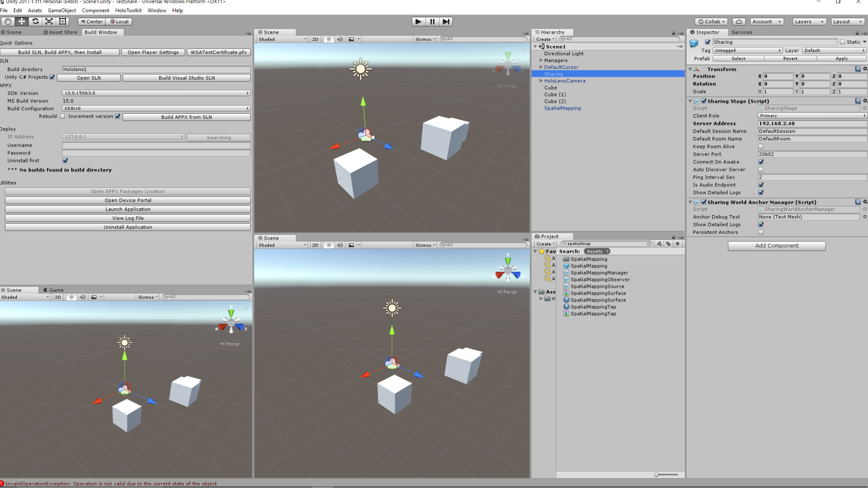Viewport: 868px width, 488px height.
Task: Click the Add Component button
Action: 776,246
